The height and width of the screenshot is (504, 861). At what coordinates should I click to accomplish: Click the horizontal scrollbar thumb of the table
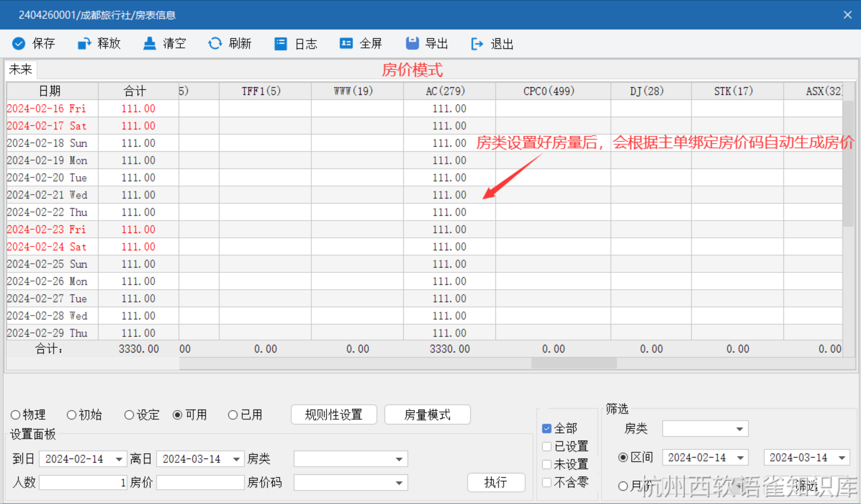(x=574, y=363)
